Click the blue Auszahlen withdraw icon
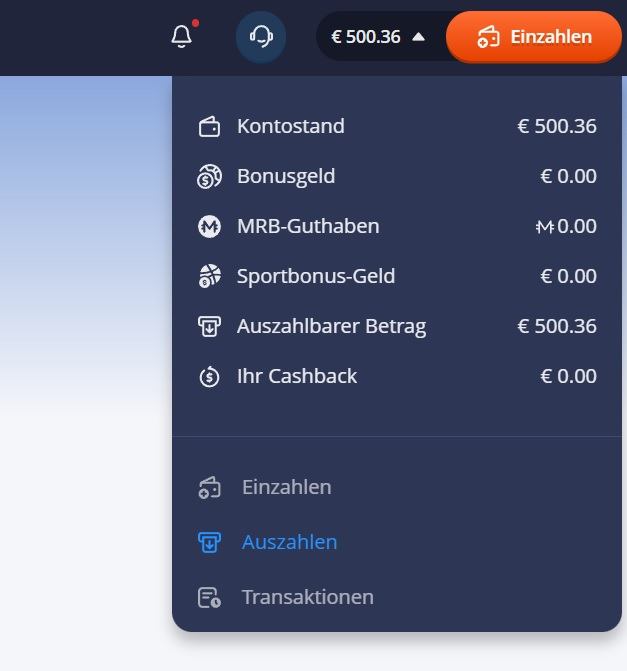 [x=209, y=543]
